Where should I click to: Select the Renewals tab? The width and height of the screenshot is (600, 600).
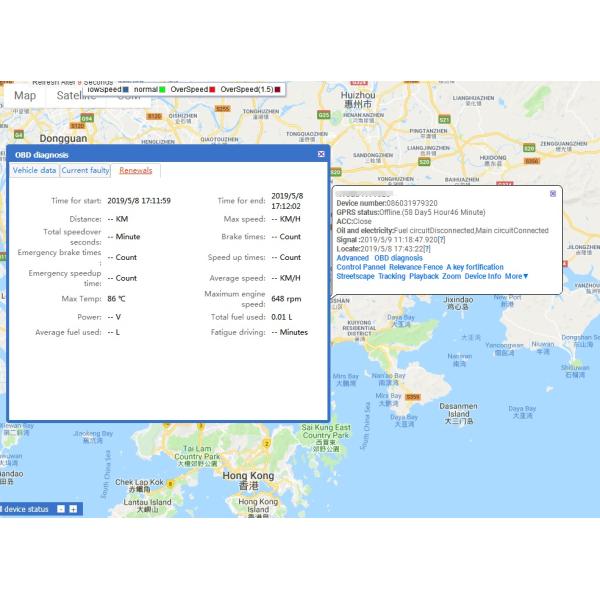click(135, 171)
